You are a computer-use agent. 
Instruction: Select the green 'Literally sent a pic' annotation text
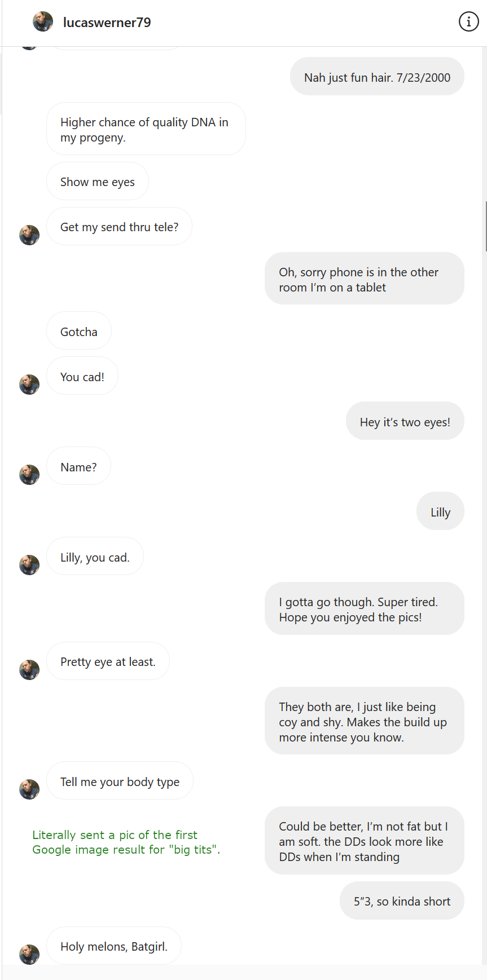tap(126, 842)
